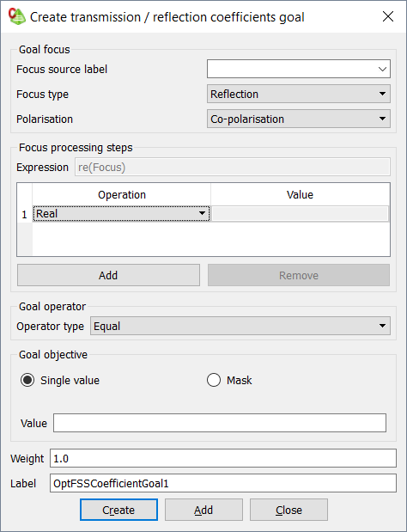Select the Single value radio button
This screenshot has height=532, width=407.
pos(27,380)
